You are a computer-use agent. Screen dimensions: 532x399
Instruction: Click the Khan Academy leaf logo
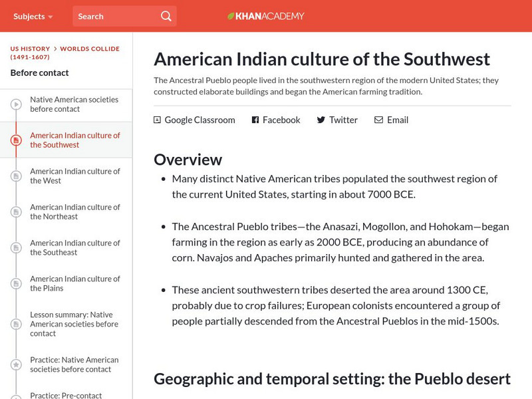(231, 16)
